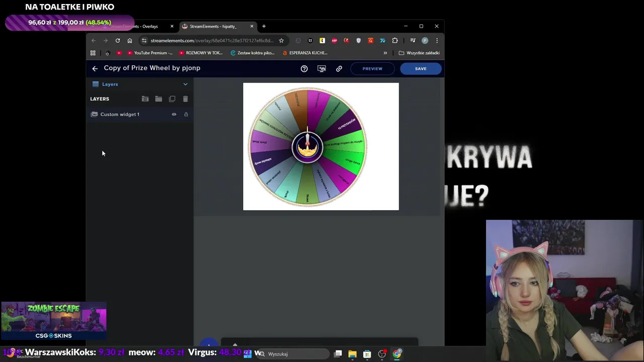
Task: Open Chrome three-dot menu
Action: tap(437, 41)
